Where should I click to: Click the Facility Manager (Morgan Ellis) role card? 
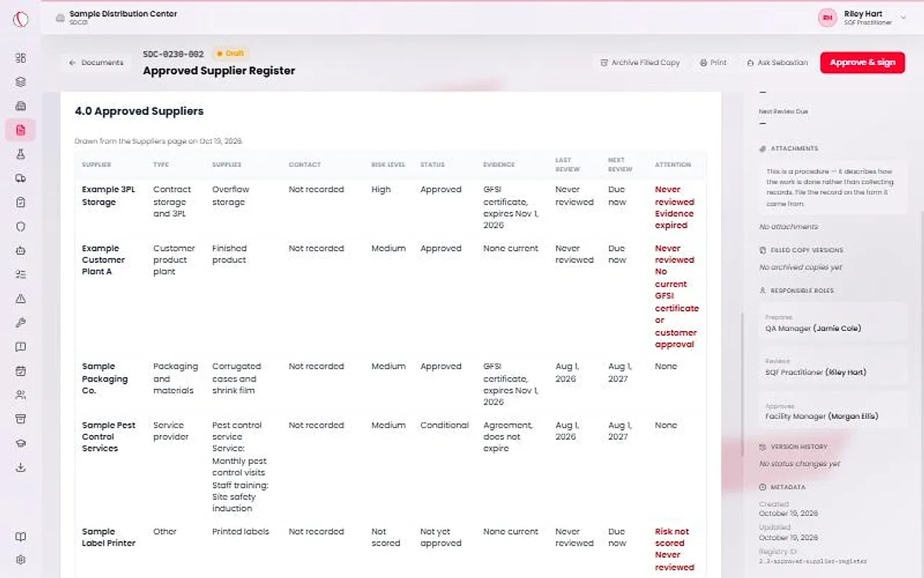click(x=833, y=411)
